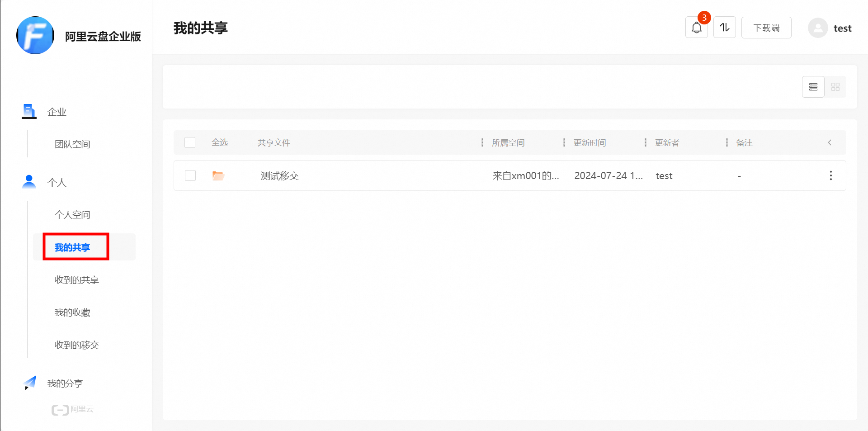Click the test username in header

[x=842, y=28]
